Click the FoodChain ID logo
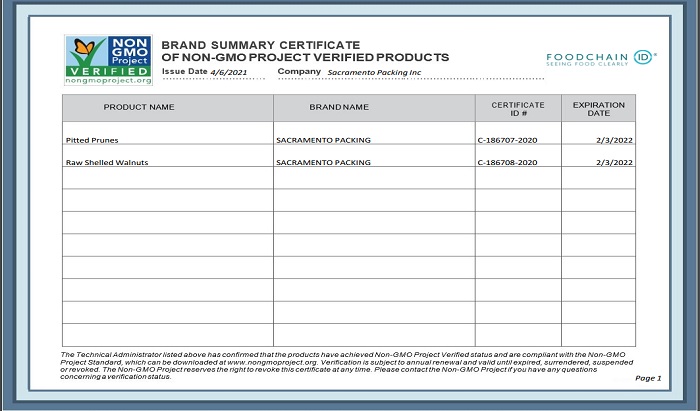The width and height of the screenshot is (700, 411). pyautogui.click(x=600, y=58)
